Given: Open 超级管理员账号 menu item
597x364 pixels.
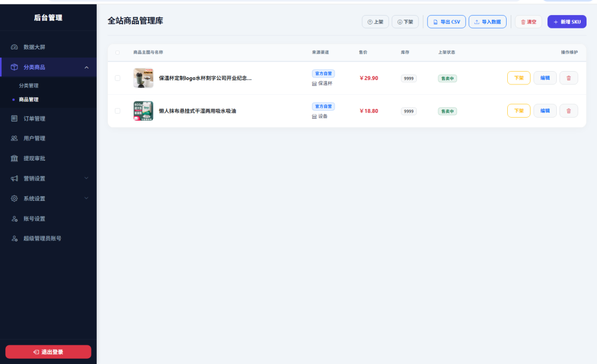Looking at the screenshot, I should [x=48, y=238].
